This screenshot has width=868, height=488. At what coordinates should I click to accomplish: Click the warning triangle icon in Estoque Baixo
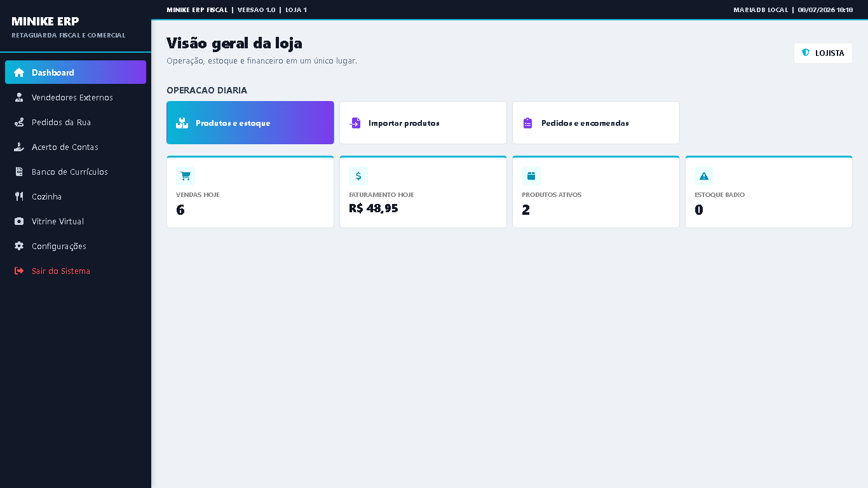(x=704, y=176)
